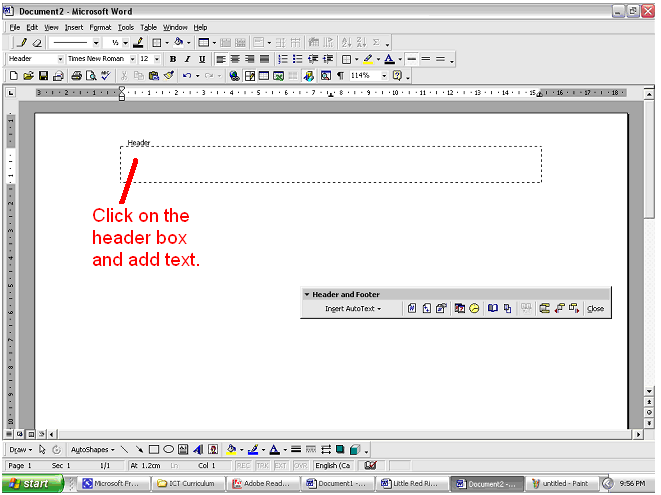The width and height of the screenshot is (661, 495).
Task: Open the Line Weight ½ dropdown
Action: click(125, 43)
